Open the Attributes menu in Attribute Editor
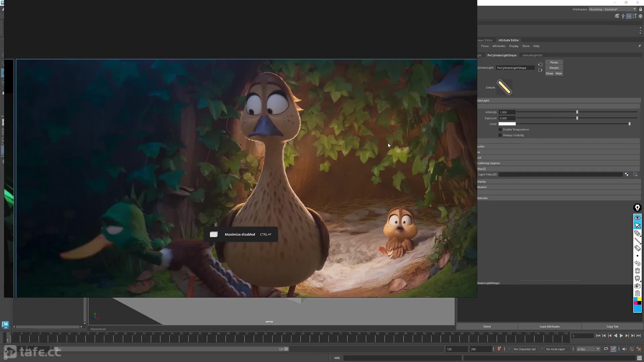 click(x=499, y=46)
